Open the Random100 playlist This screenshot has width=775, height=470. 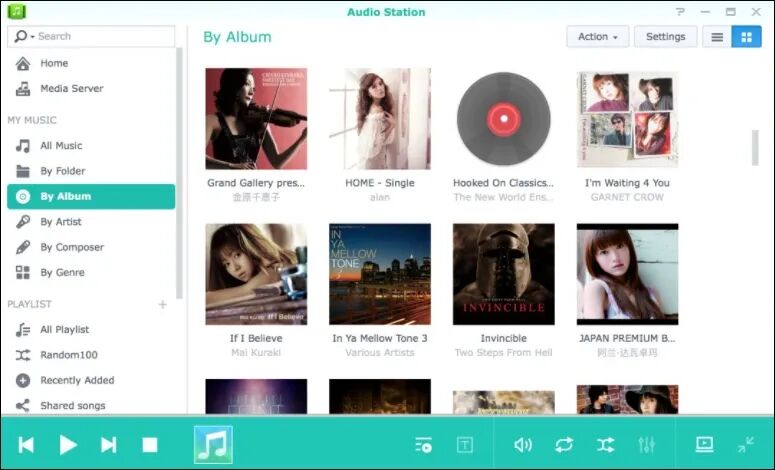(x=91, y=355)
